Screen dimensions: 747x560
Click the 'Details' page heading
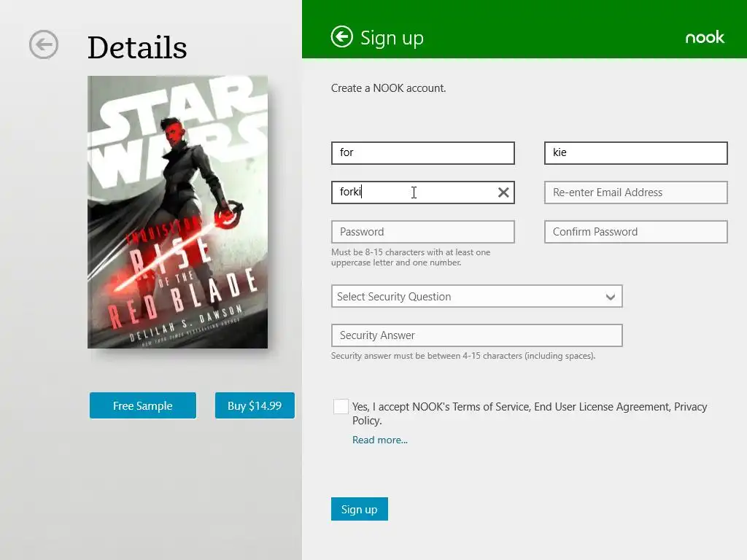click(x=137, y=47)
